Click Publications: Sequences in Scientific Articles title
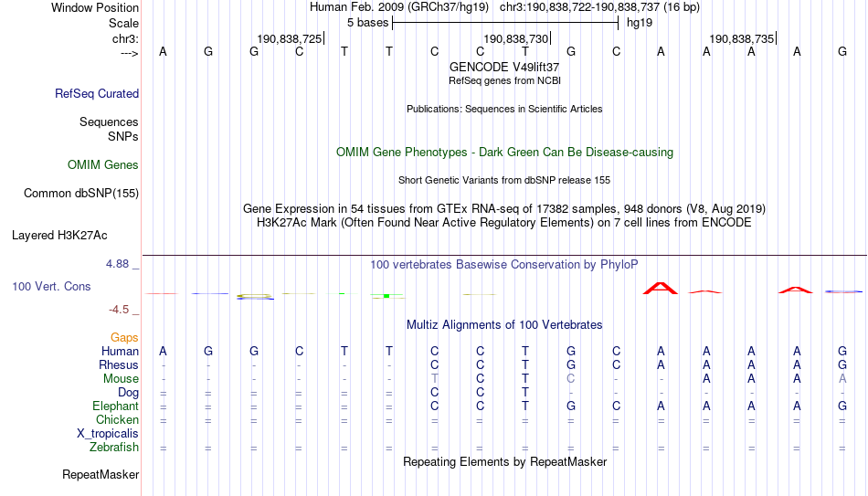This screenshot has width=868, height=496. tap(504, 109)
